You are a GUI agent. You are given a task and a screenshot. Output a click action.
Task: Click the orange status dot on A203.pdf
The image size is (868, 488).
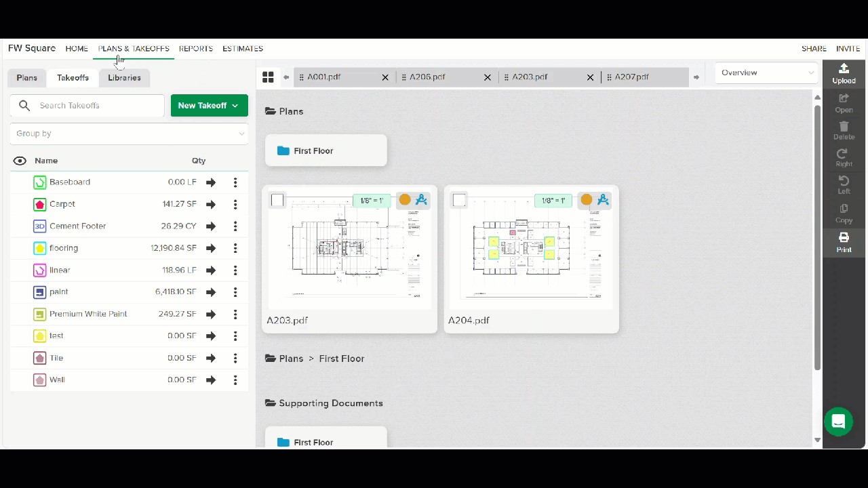tap(405, 199)
